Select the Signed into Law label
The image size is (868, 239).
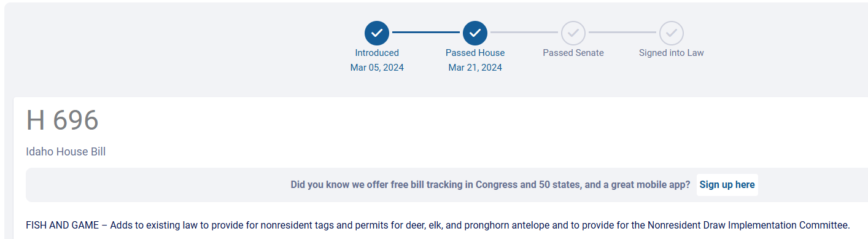672,53
